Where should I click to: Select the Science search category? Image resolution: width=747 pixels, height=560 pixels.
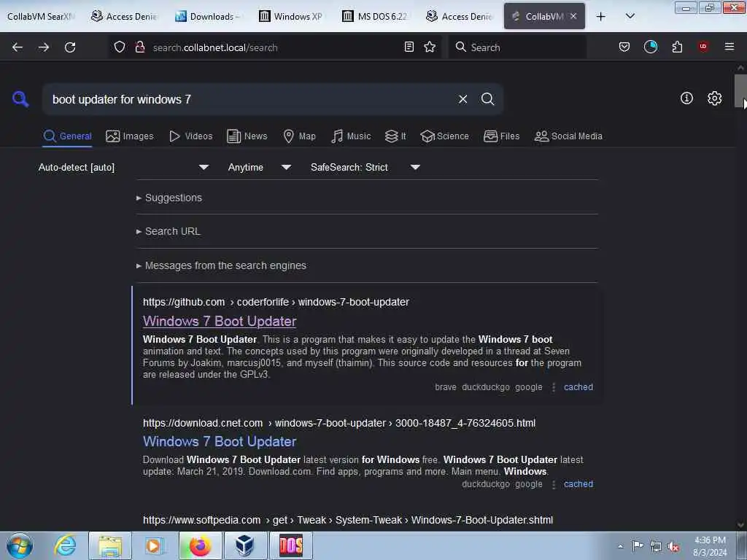(x=444, y=136)
